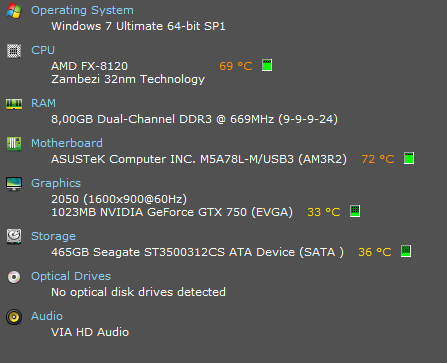Open the CPU section heading

43,50
